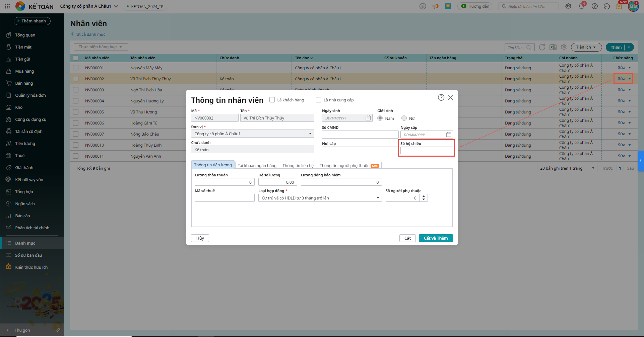Open the records-per-page dropdown
Screen dimensions: 644x337
567,168
